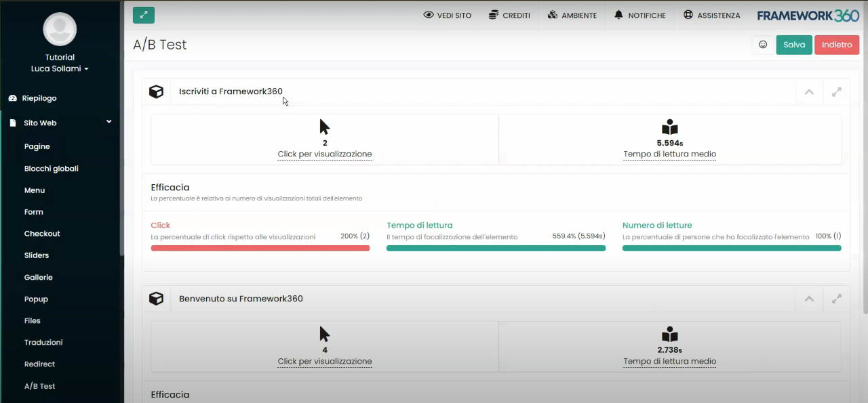Screen dimensions: 868x403
Task: Click the page icon beside Sito Web
Action: tap(13, 123)
